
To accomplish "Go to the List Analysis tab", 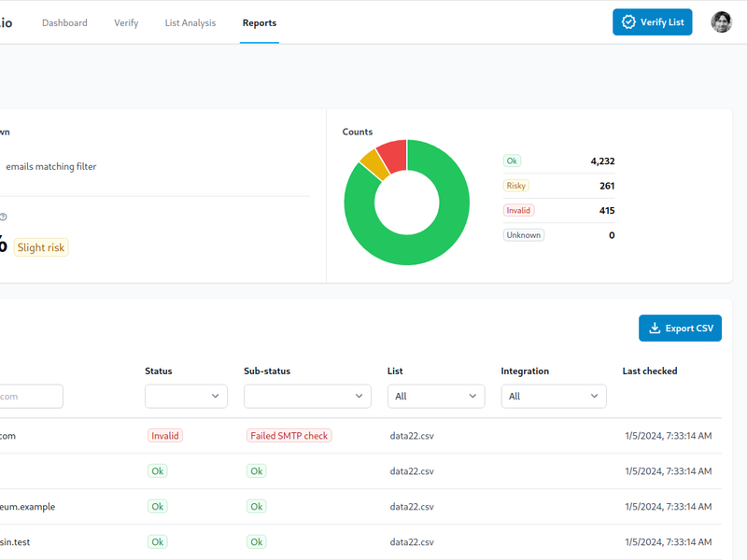I will (190, 23).
